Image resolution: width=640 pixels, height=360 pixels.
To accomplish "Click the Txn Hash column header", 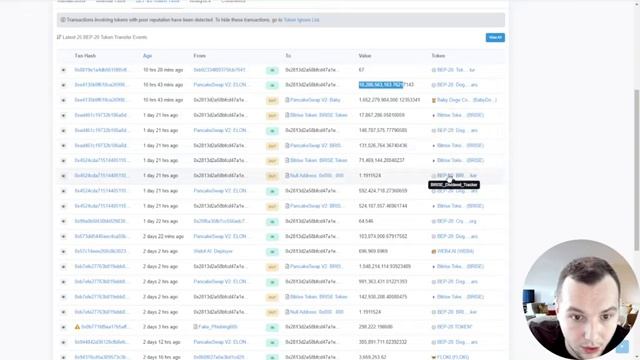I will [85, 56].
